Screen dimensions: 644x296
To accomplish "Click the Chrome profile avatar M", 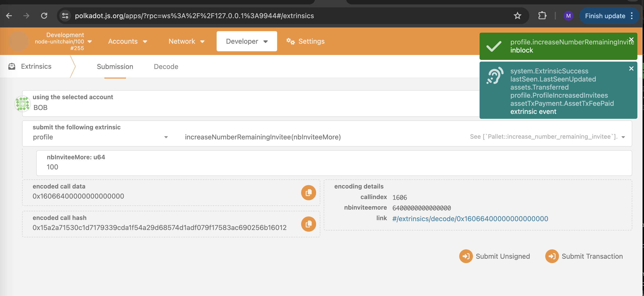I will tap(568, 16).
